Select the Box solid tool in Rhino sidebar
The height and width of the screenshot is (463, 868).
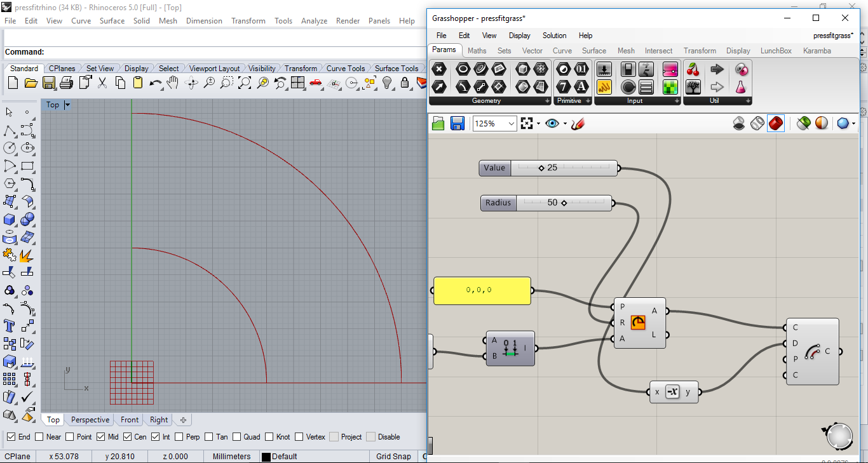10,219
